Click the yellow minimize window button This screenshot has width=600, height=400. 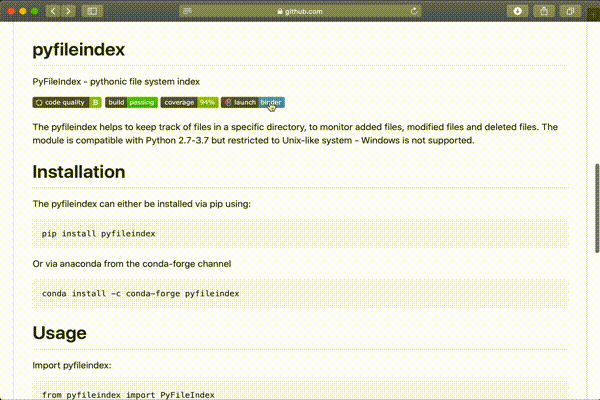click(x=23, y=11)
